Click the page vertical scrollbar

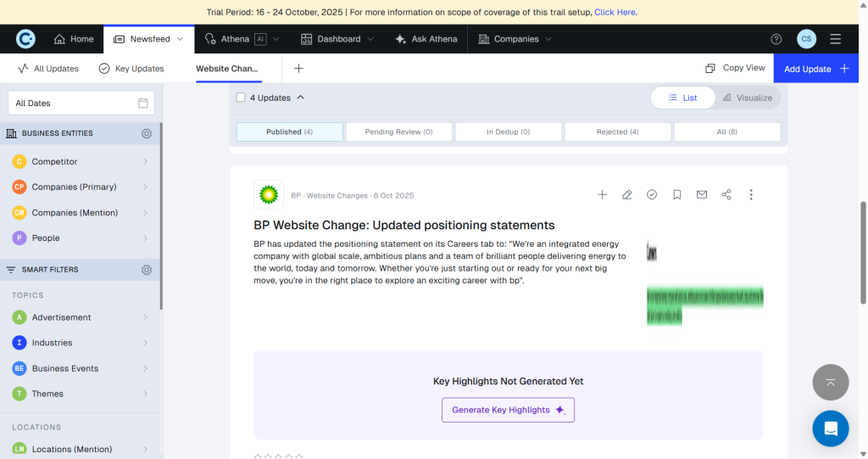863,254
